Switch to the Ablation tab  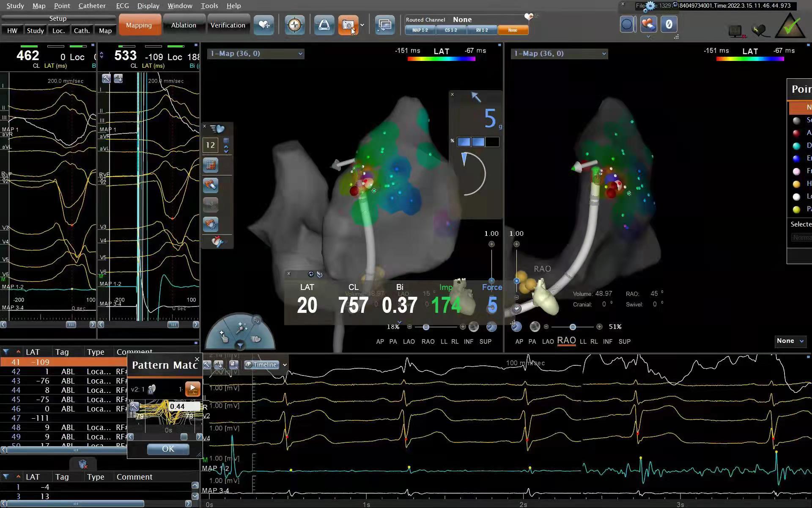[184, 25]
